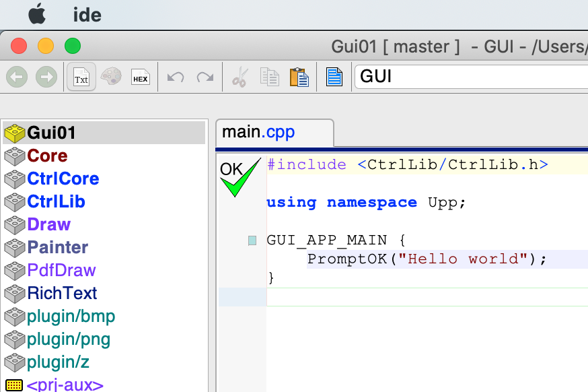The width and height of the screenshot is (588, 392).
Task: Open the <prj-aux> entry in package list
Action: tap(65, 386)
